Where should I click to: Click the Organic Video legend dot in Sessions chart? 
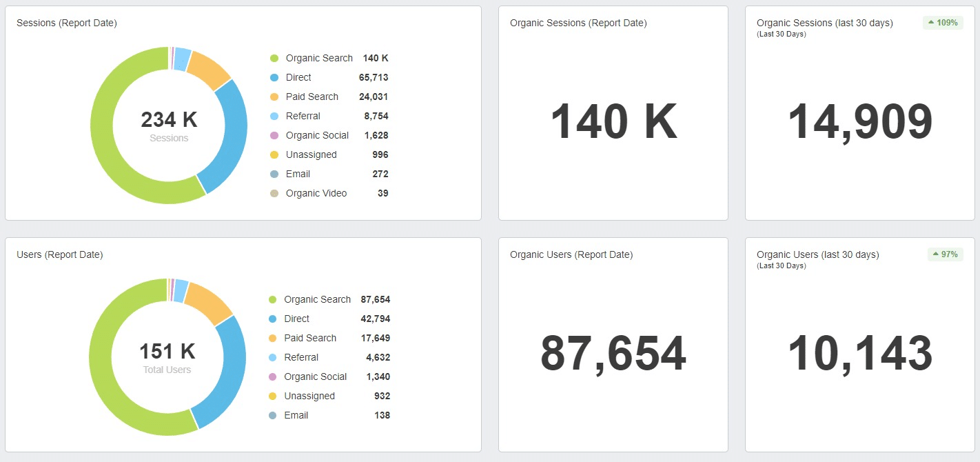tap(274, 193)
